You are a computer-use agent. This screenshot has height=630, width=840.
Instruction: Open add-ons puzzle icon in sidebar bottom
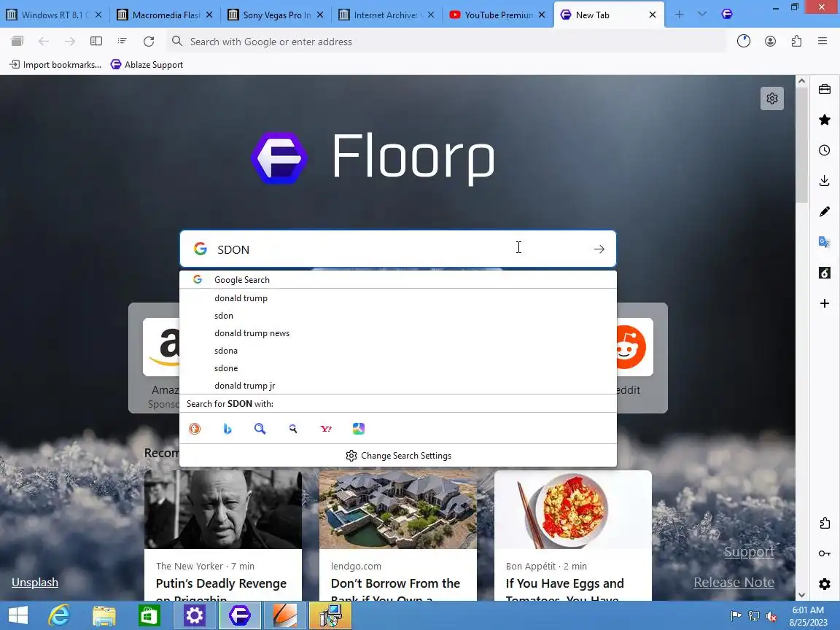tap(825, 524)
